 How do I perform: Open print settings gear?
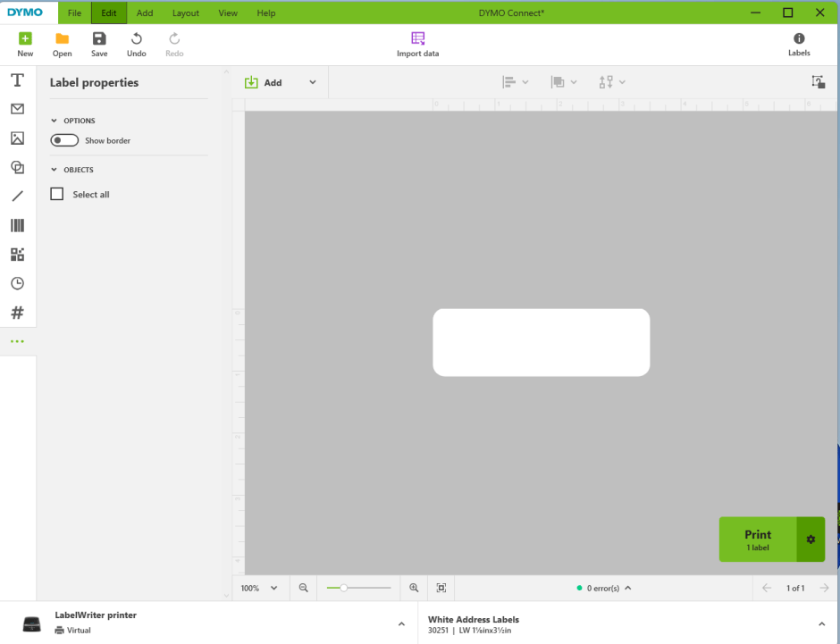point(811,539)
